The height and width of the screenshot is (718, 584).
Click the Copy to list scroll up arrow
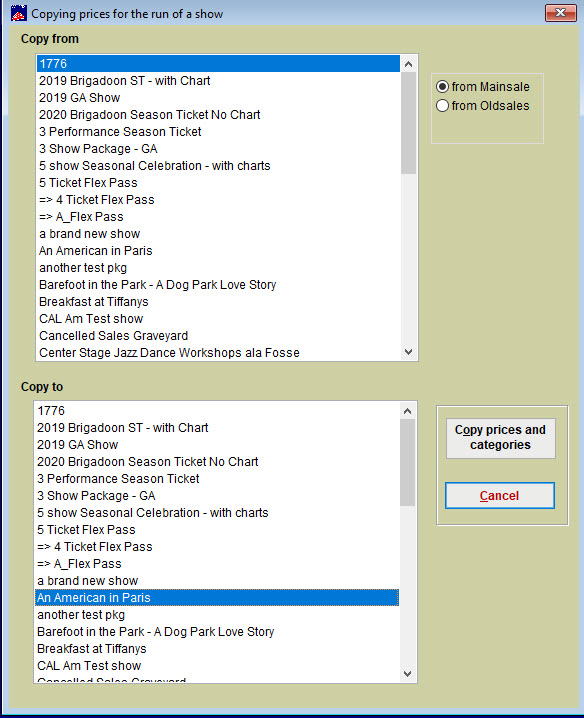(x=407, y=411)
